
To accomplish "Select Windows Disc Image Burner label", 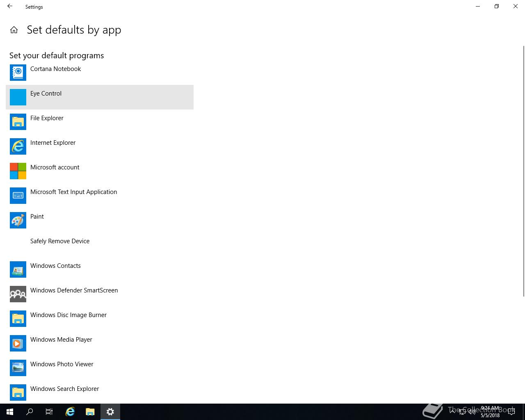I will 68,315.
